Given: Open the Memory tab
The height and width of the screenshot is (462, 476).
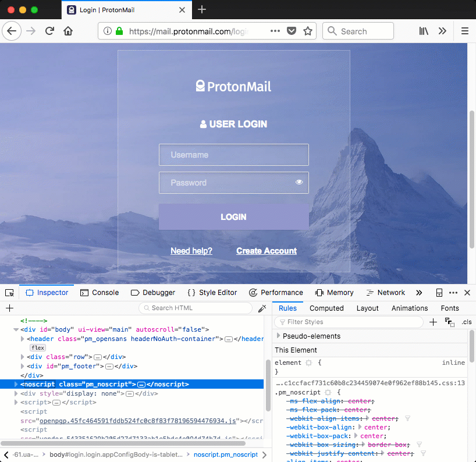Looking at the screenshot, I should point(334,293).
